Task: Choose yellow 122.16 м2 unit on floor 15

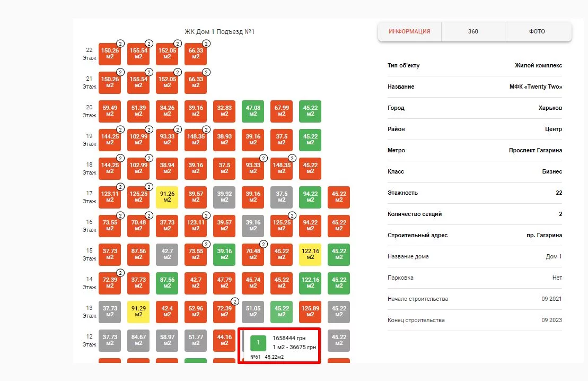Action: (x=310, y=254)
